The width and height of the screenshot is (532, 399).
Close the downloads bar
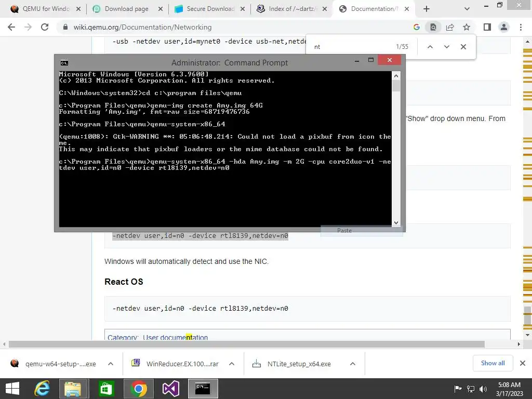click(523, 363)
